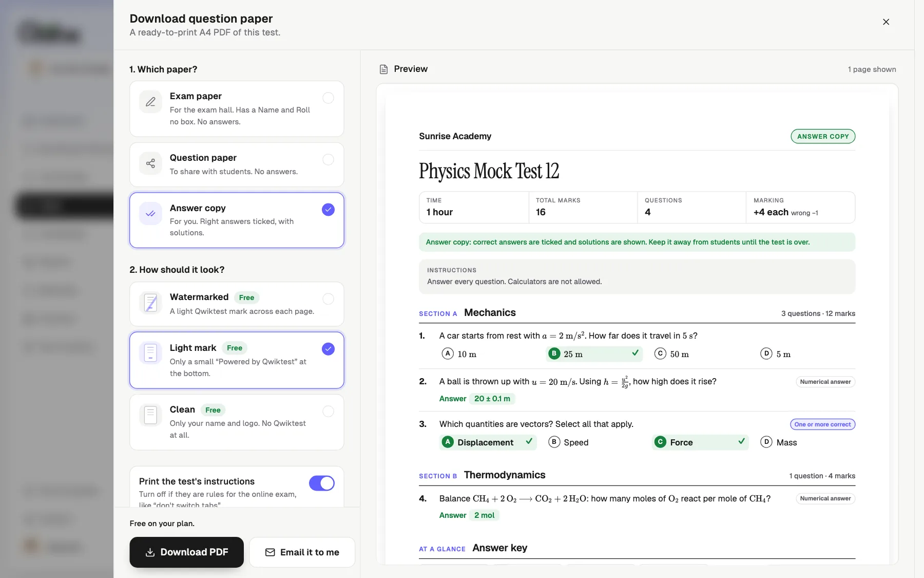Image resolution: width=924 pixels, height=578 pixels.
Task: Click option D 5 m in question 1
Action: (776, 354)
